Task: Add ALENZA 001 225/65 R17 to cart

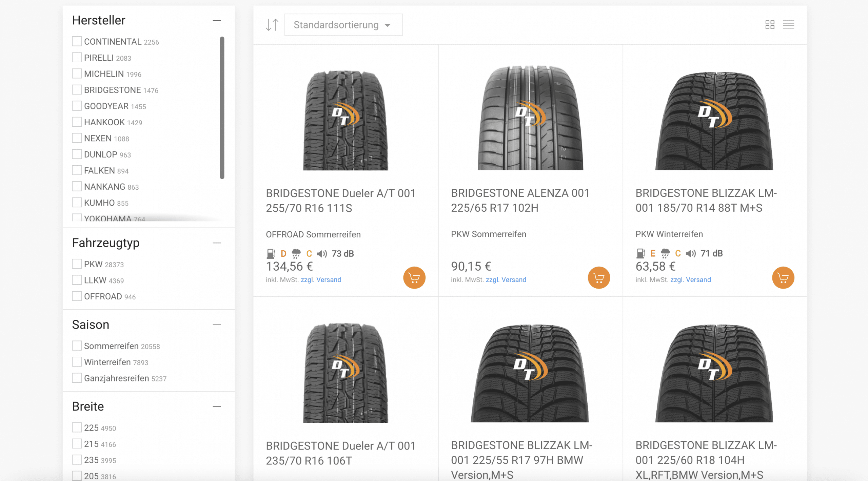Action: pos(598,278)
